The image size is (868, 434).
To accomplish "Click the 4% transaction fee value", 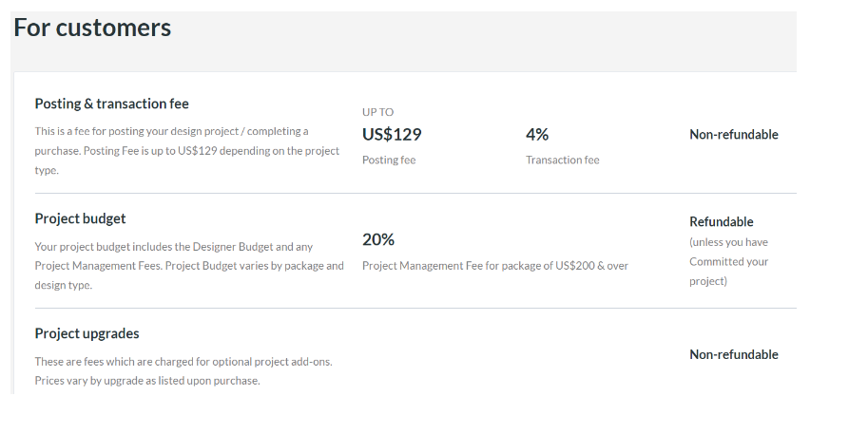I will click(537, 134).
